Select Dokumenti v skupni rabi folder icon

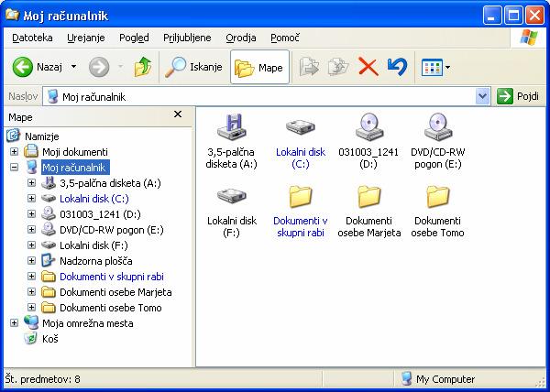point(301,196)
